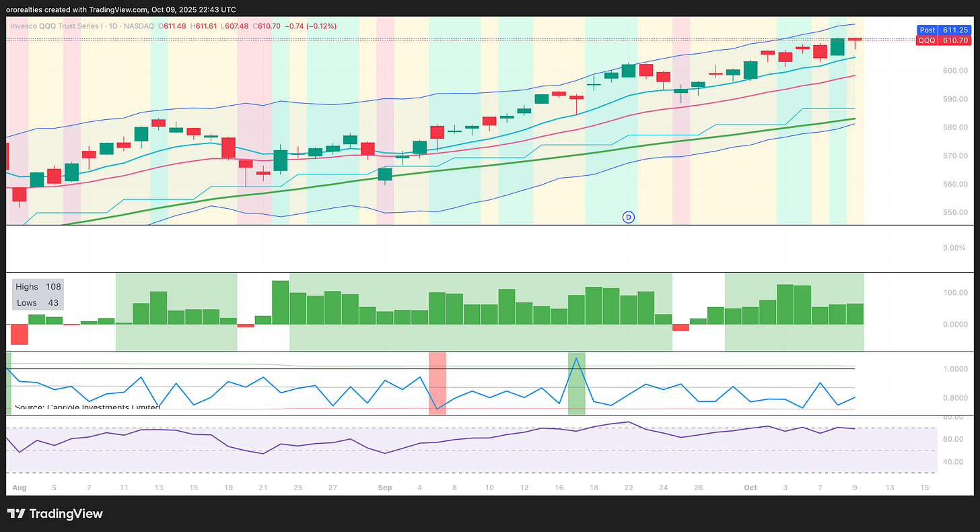Click the TradingView logo at the bottom

55,514
